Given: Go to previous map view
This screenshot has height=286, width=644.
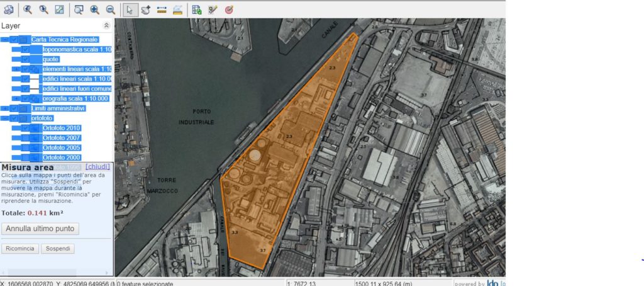Looking at the screenshot, I should [x=28, y=9].
